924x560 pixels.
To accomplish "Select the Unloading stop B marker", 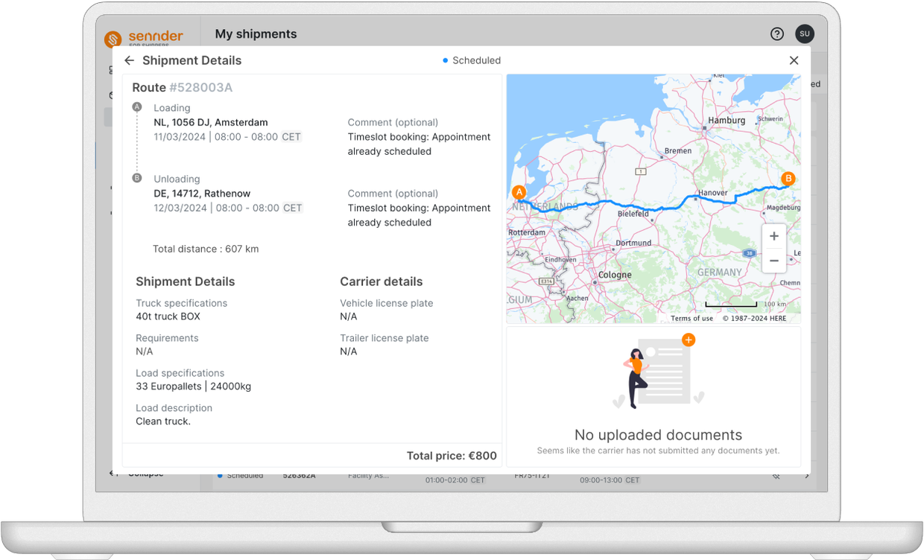I will (137, 178).
